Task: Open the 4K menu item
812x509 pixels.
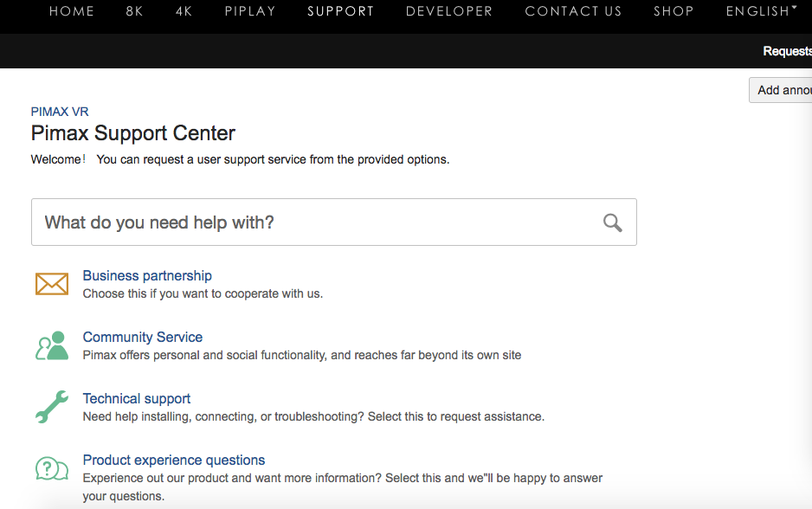Action: [x=184, y=11]
